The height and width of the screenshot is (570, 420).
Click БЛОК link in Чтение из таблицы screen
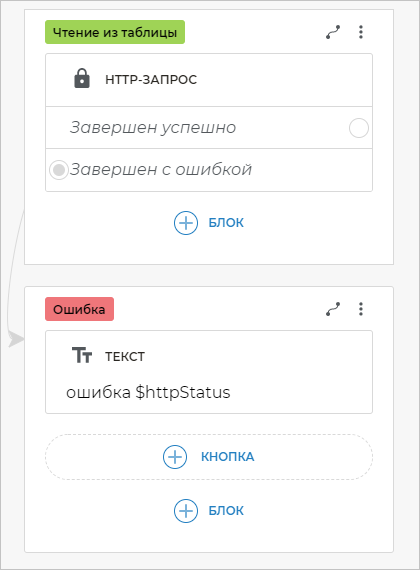pos(226,223)
